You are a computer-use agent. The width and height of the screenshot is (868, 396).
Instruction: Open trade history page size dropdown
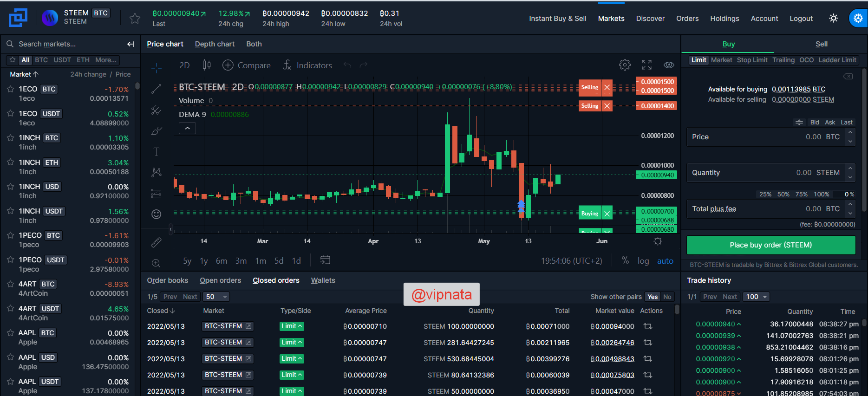click(756, 297)
